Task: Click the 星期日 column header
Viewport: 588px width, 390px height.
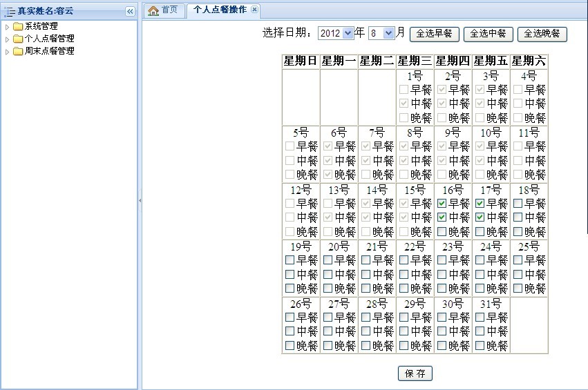Action: pyautogui.click(x=301, y=61)
